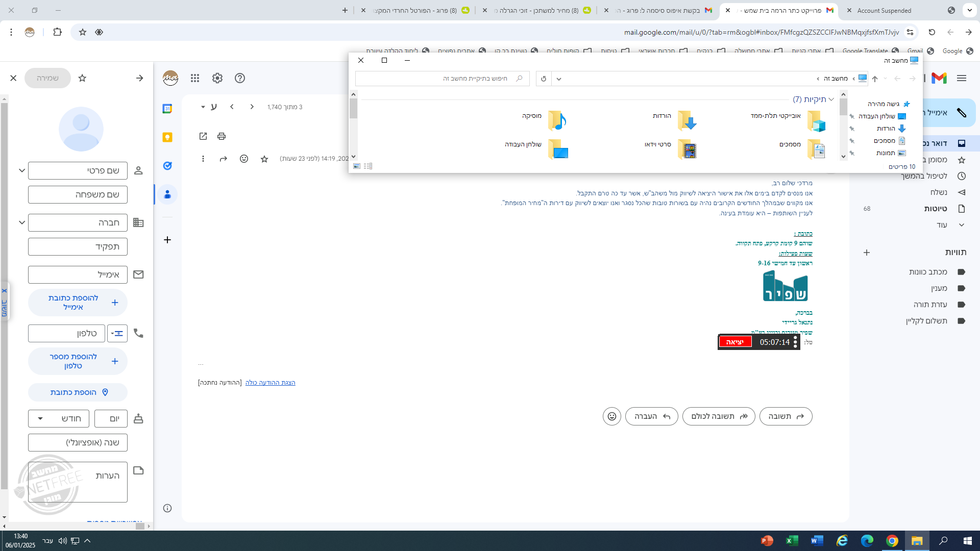The width and height of the screenshot is (980, 551).
Task: Collapse the Folders (7) group
Action: (x=831, y=99)
